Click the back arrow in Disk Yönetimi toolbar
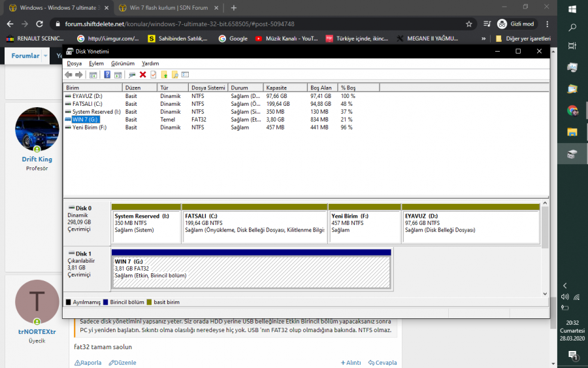The height and width of the screenshot is (368, 588). (69, 75)
